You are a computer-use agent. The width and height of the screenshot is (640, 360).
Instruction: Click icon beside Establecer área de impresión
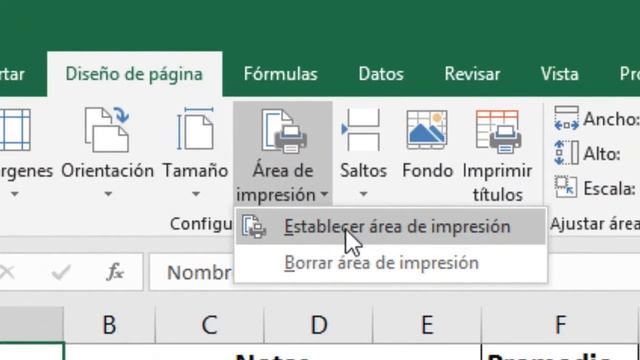tap(254, 227)
